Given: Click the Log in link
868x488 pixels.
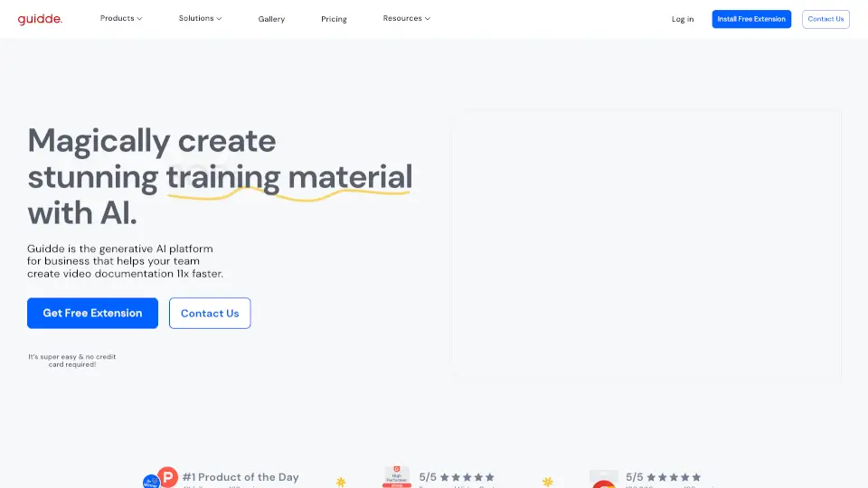Looking at the screenshot, I should (683, 19).
